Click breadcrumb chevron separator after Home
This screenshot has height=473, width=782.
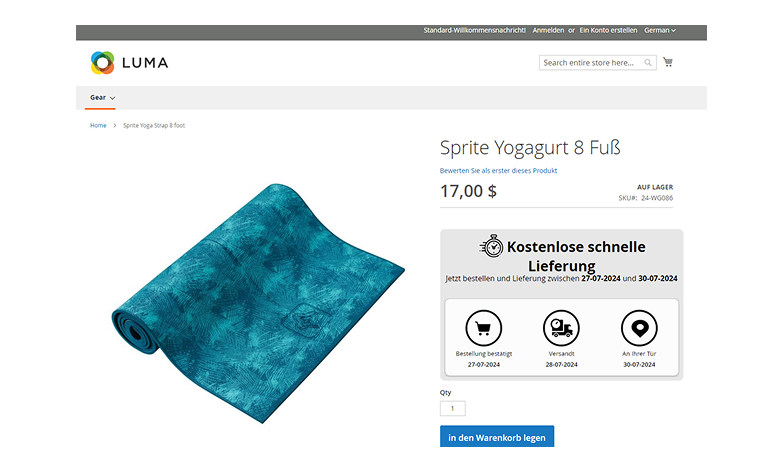pos(115,126)
